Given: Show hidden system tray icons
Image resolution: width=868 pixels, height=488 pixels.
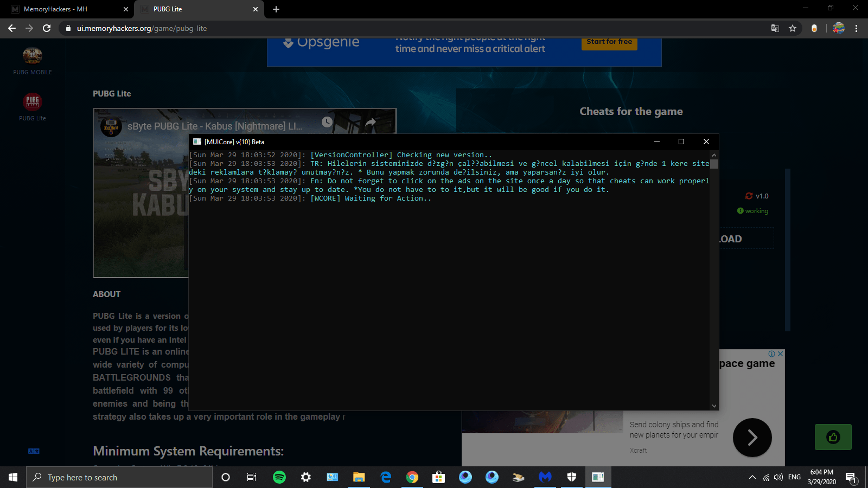Looking at the screenshot, I should click(x=752, y=477).
